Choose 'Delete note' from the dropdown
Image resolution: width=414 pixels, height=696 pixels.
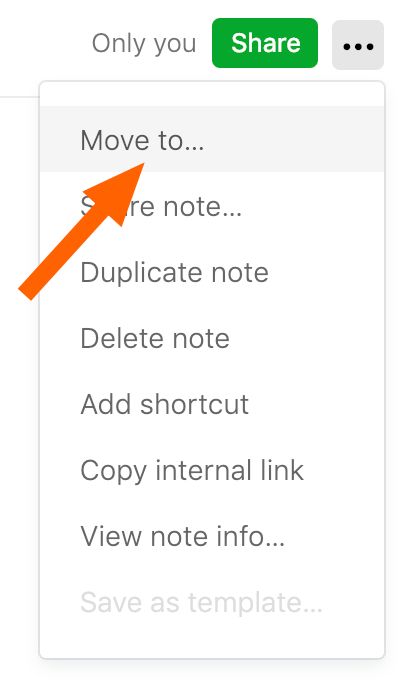coord(212,338)
